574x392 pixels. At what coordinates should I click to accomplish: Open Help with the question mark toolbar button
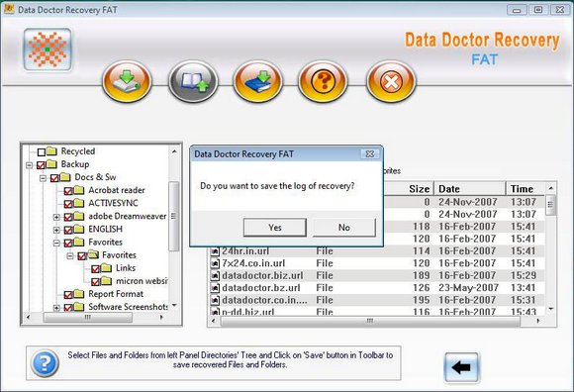(323, 81)
